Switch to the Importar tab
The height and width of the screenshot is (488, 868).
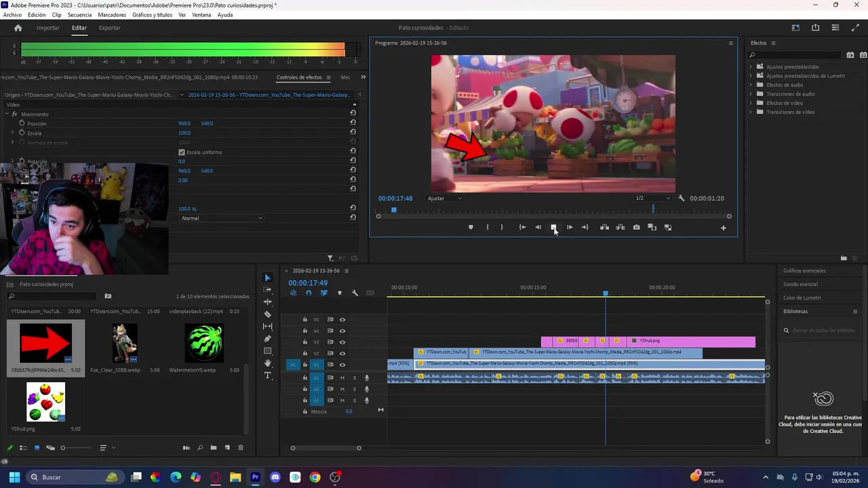(47, 28)
